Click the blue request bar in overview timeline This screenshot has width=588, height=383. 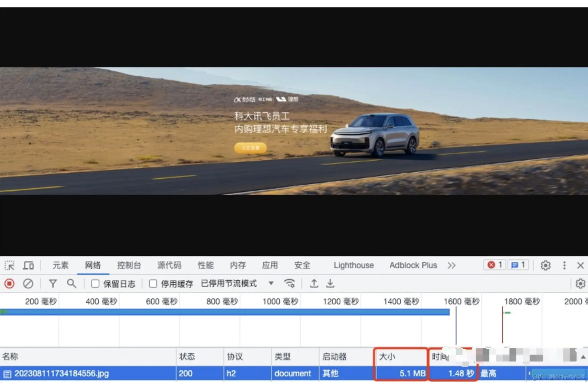[x=225, y=312]
